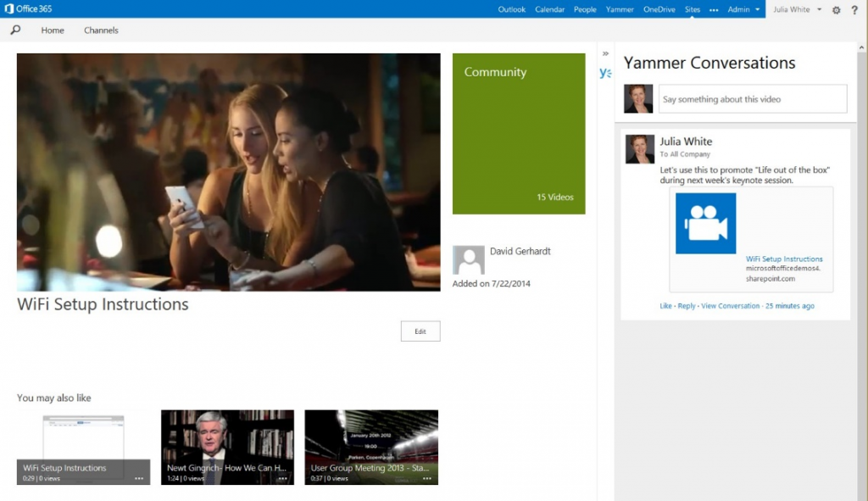Viewport: 868px width, 501px height.
Task: Open Yammer from the top navigation
Action: pos(620,9)
